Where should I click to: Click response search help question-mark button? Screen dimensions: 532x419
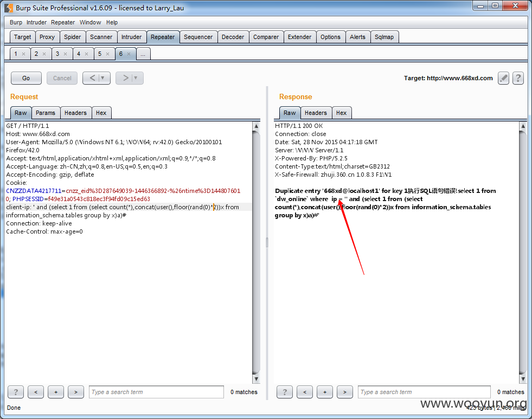point(284,392)
